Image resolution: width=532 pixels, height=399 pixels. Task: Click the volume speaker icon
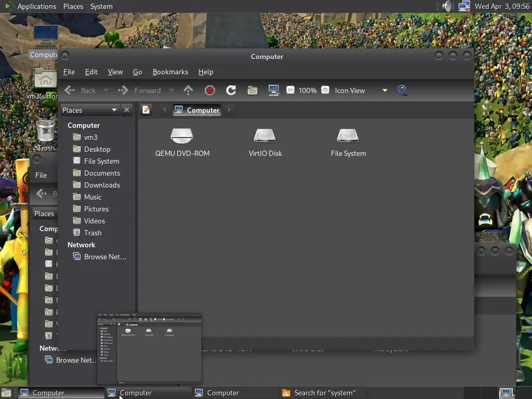coord(448,6)
